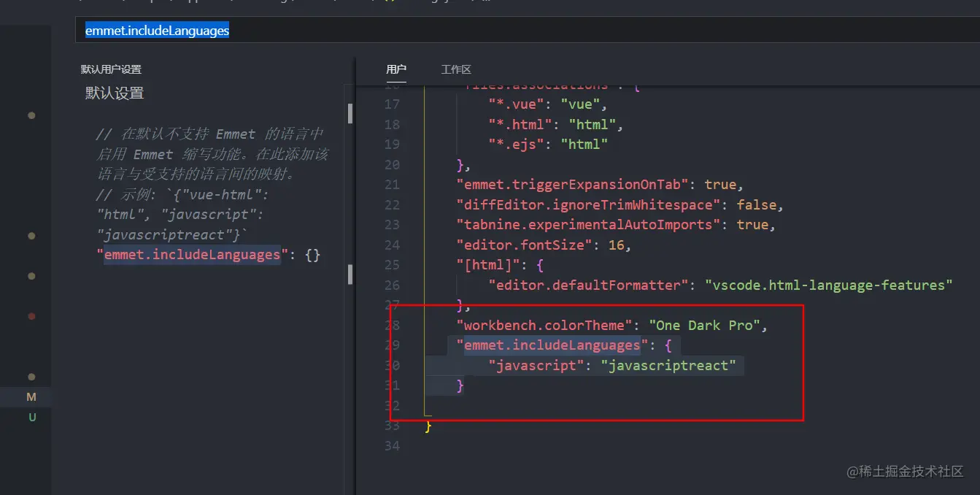
Task: Click the Emmet description comment text
Action: coord(212,185)
